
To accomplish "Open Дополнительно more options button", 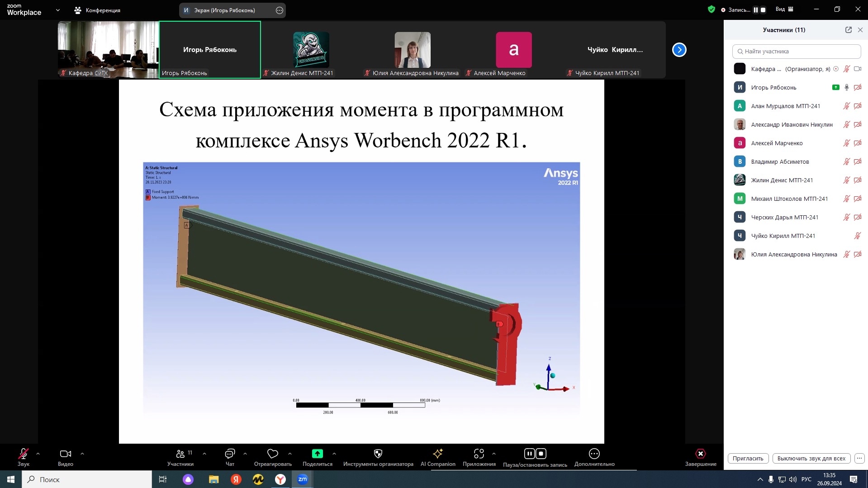I will click(x=594, y=457).
